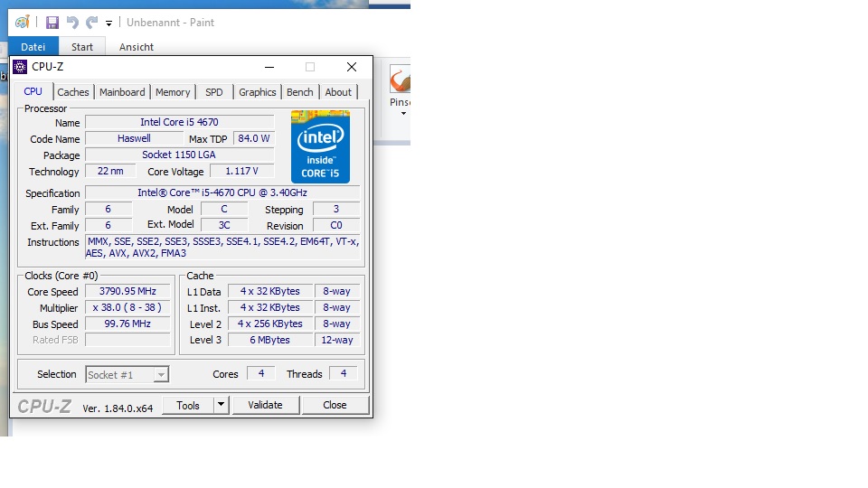868x488 pixels.
Task: Expand the Tools dropdown arrow
Action: tap(221, 405)
